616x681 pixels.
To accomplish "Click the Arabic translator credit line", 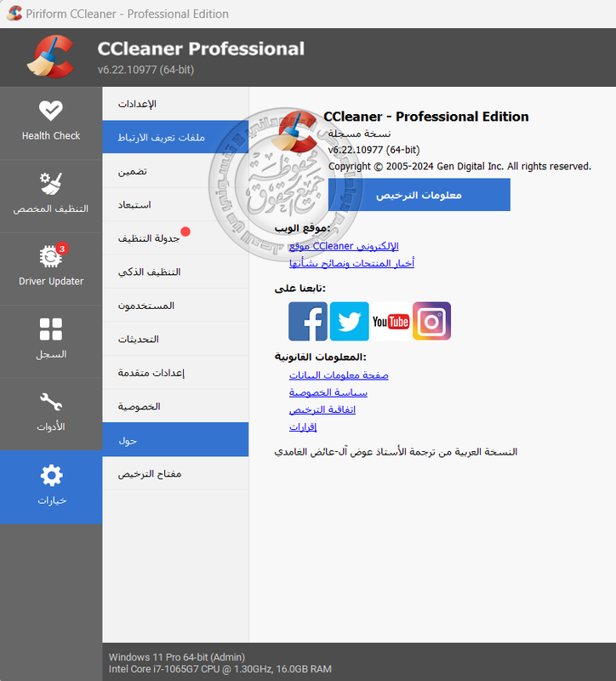I will [x=396, y=452].
